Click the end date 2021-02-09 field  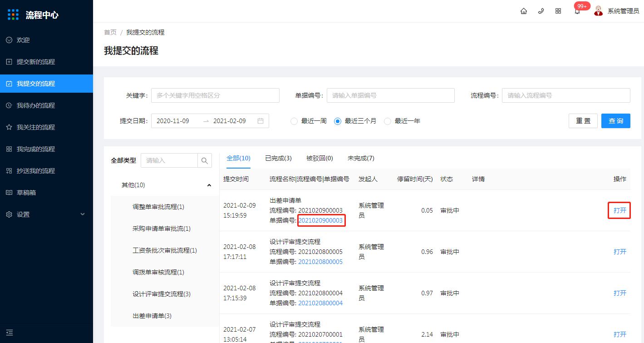click(x=230, y=121)
